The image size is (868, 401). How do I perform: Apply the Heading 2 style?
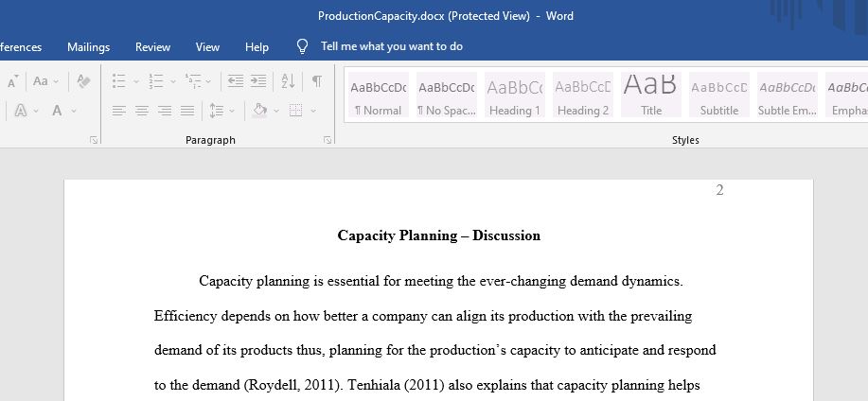pyautogui.click(x=583, y=95)
